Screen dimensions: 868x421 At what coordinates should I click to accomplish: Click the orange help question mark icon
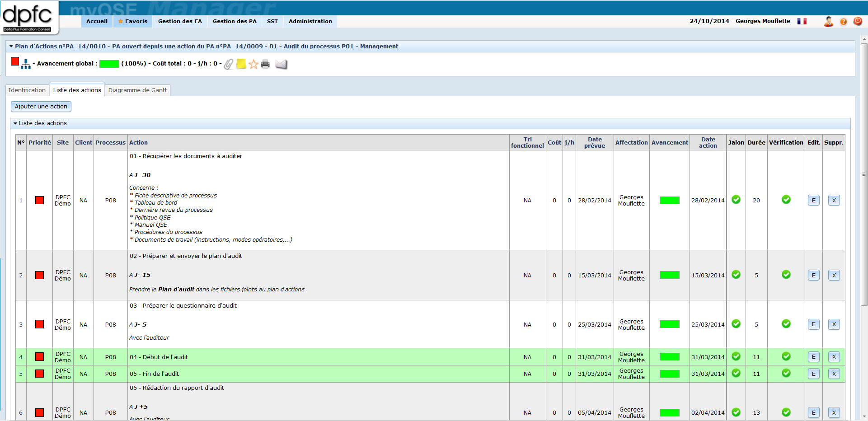843,22
